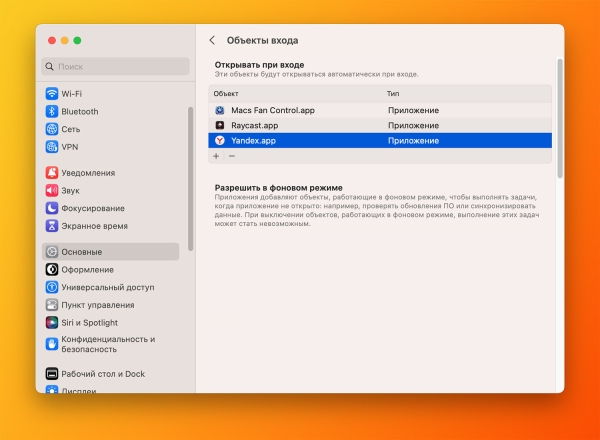Open Экранное время hourglass icon
The width and height of the screenshot is (600, 440).
pos(52,226)
